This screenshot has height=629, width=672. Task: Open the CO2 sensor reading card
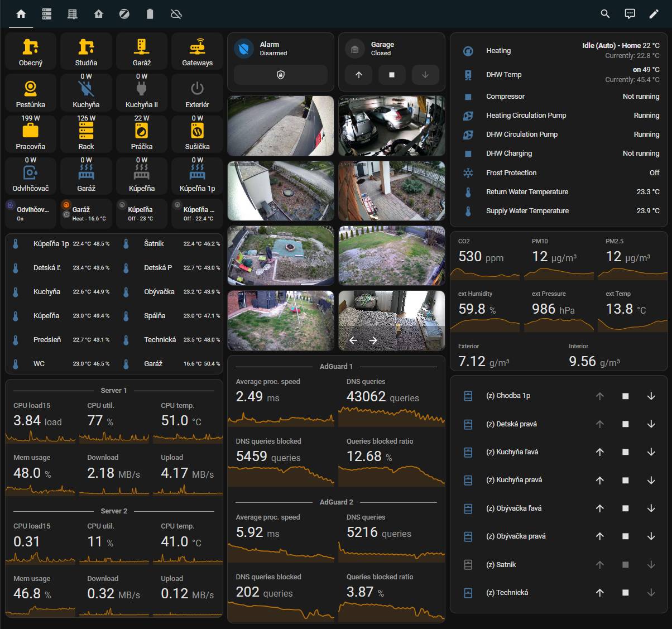coord(484,257)
